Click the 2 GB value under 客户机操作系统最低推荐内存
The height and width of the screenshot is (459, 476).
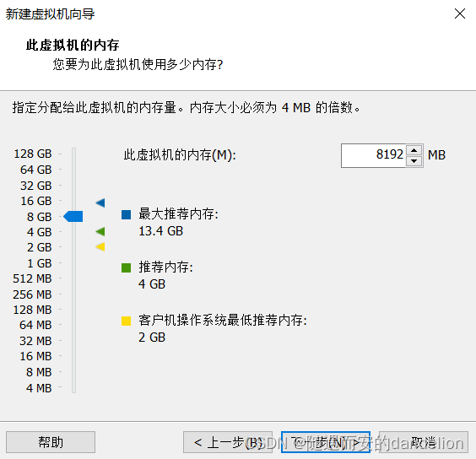[x=152, y=337]
